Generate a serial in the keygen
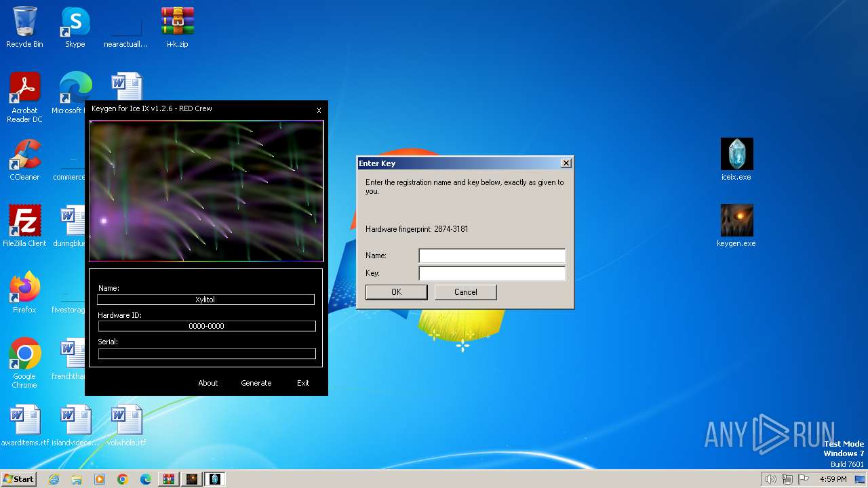868x488 pixels. point(256,383)
